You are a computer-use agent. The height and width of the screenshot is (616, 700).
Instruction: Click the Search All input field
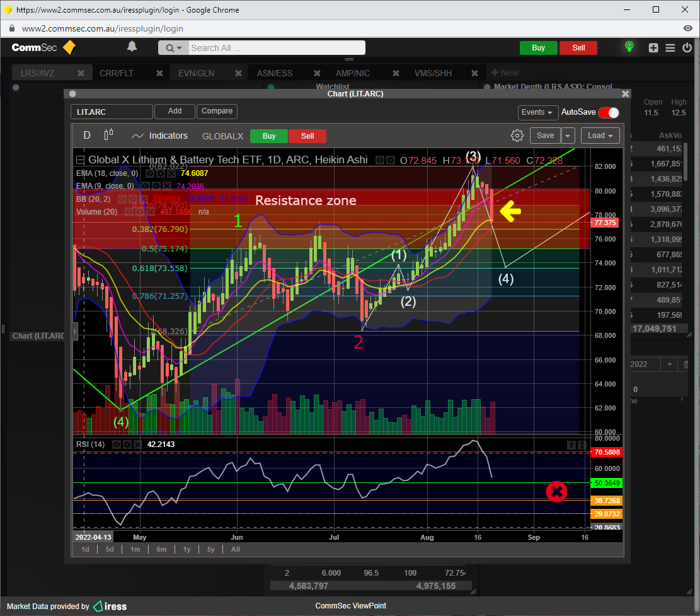point(277,48)
